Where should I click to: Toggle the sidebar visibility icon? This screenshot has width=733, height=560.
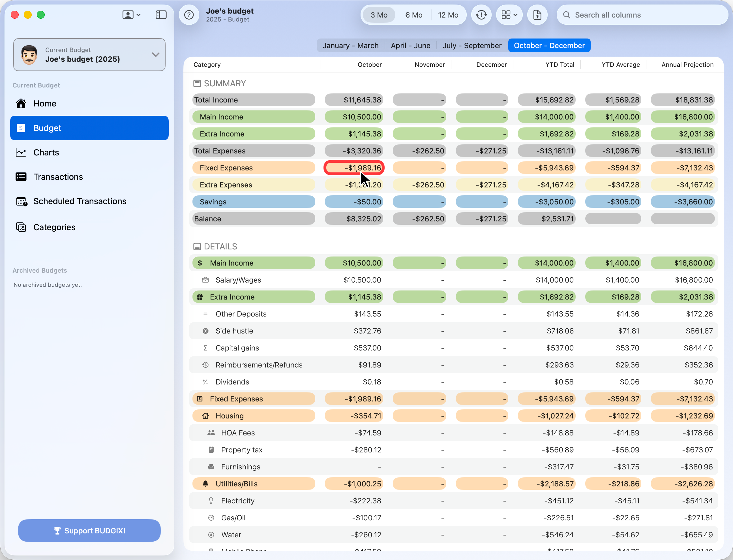point(161,15)
